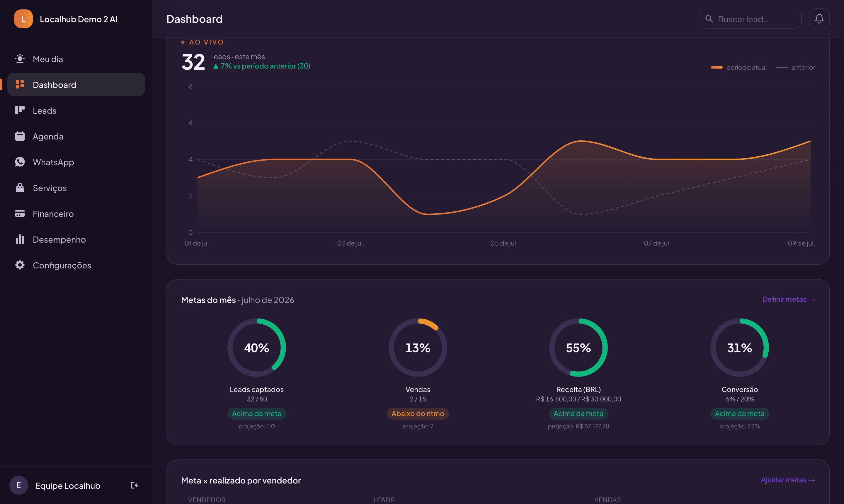Focus the Buscar lead search field

(x=750, y=19)
